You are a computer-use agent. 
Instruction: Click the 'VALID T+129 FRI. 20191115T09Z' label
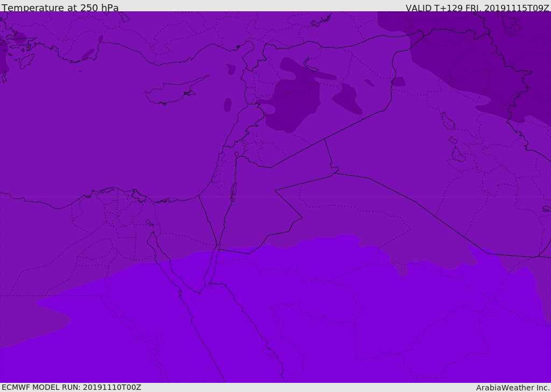click(x=477, y=8)
